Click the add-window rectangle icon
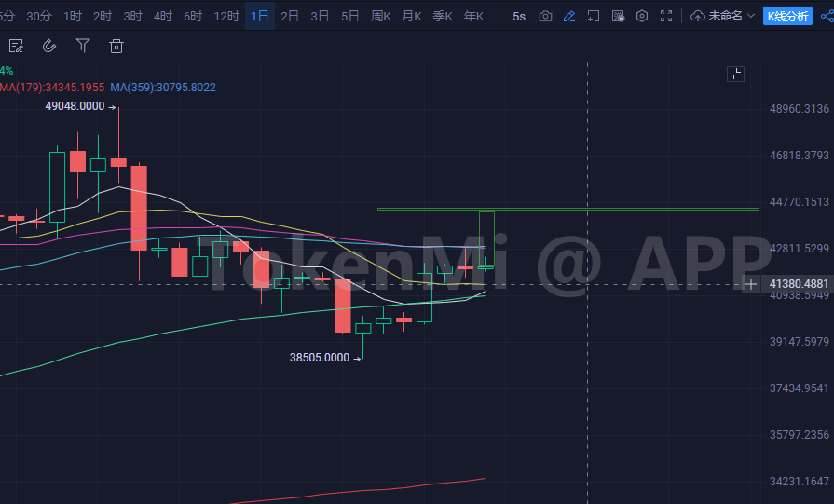 (x=593, y=16)
